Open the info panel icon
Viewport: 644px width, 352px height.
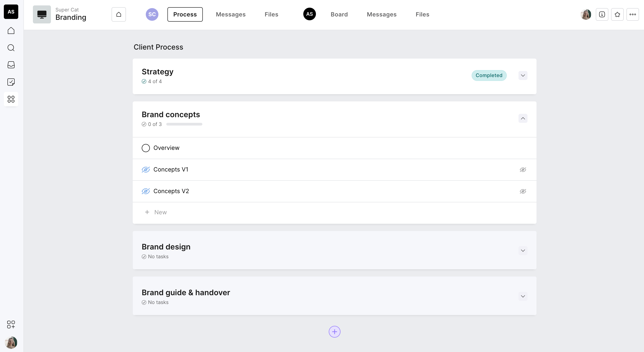[602, 14]
